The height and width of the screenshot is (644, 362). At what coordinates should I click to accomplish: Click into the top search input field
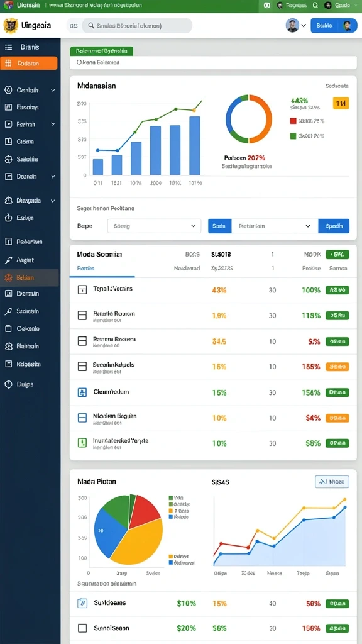(137, 25)
